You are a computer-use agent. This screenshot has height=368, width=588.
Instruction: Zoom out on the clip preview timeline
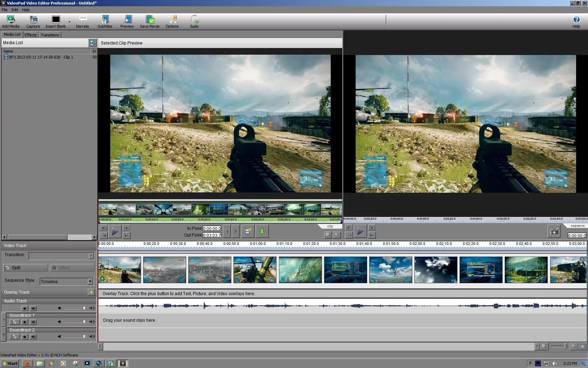337,235
